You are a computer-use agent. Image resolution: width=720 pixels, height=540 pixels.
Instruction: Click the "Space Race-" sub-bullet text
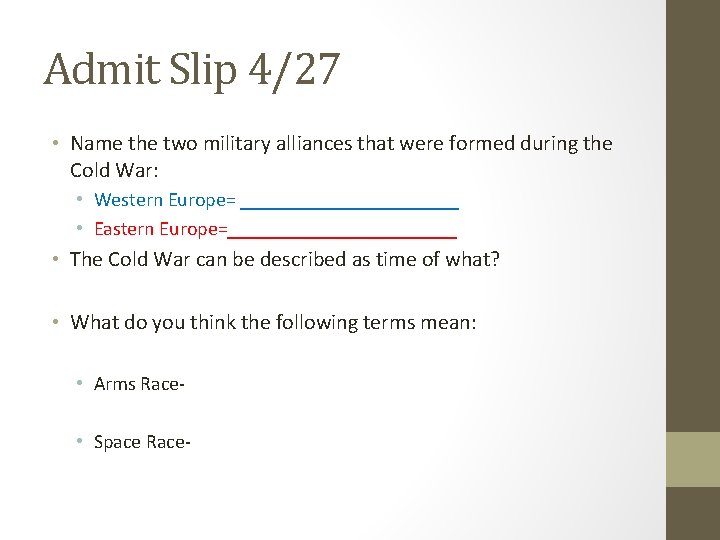142,441
